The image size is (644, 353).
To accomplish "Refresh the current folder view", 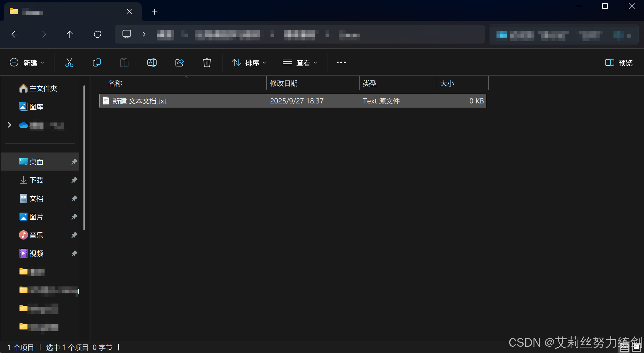I will (x=97, y=34).
